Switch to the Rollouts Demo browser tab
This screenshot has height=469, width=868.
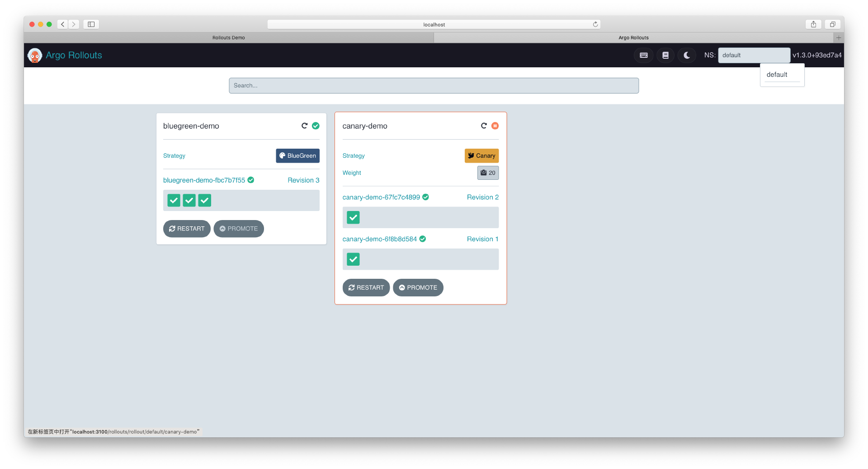coord(229,38)
